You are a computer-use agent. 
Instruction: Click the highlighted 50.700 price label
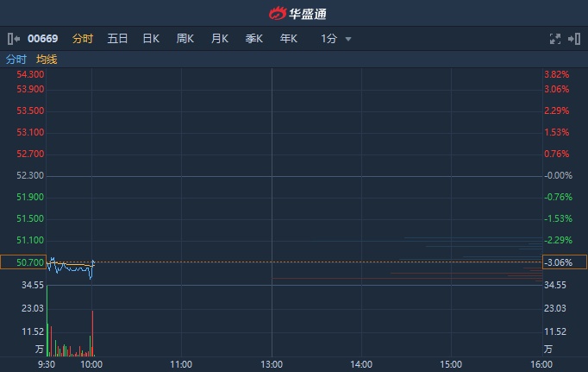click(x=23, y=262)
